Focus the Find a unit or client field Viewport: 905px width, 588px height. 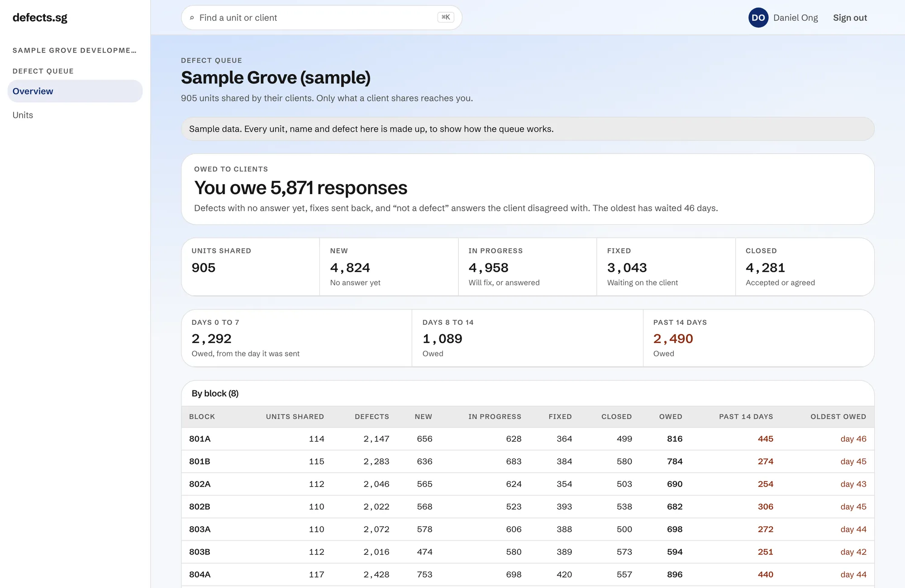321,18
